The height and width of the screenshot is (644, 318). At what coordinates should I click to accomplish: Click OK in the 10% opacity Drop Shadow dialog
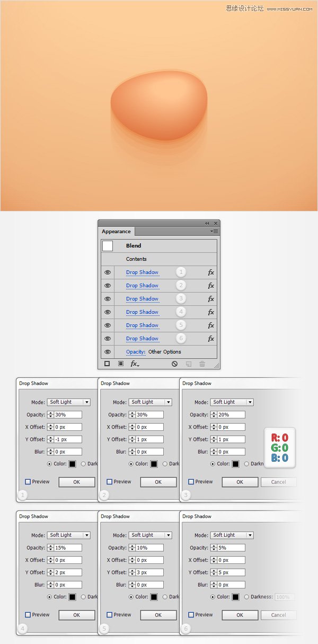coord(158,615)
